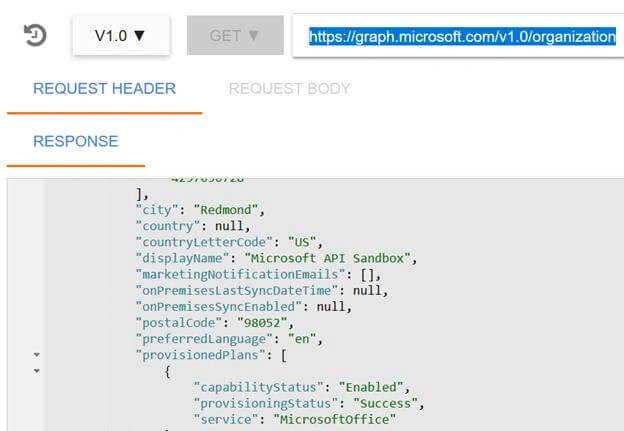Click the "preferredLanguage" key

tap(205, 339)
